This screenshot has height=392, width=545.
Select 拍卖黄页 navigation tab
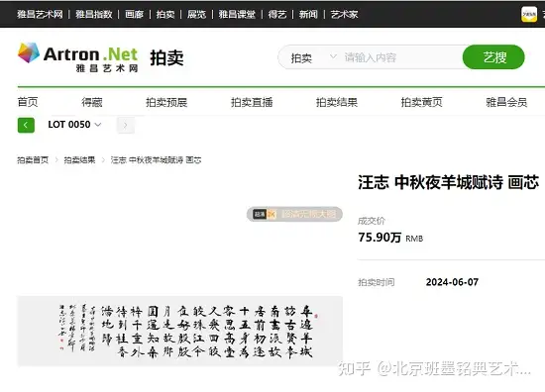click(x=421, y=102)
